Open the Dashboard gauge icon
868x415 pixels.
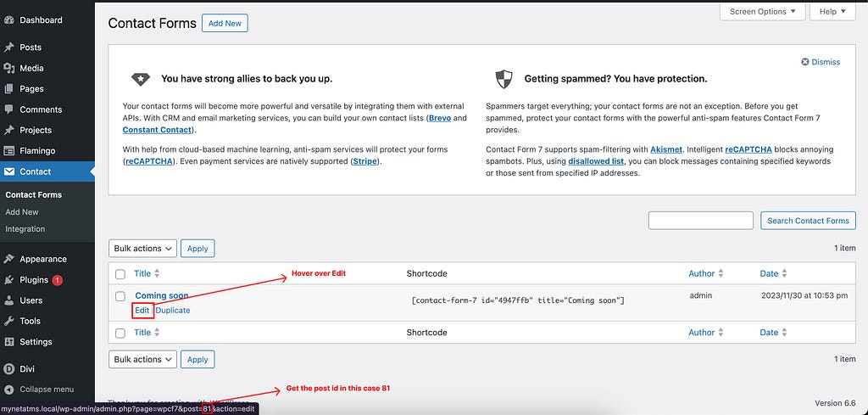[8, 20]
